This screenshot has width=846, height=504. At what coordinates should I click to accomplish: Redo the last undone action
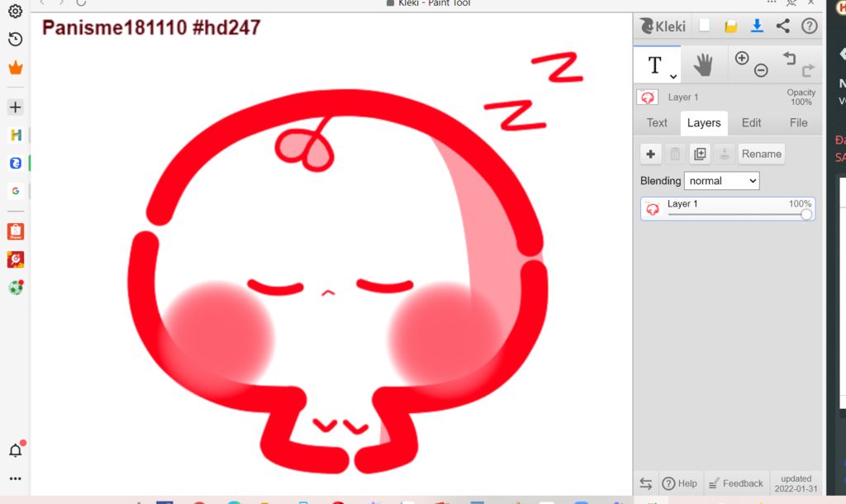tap(808, 70)
